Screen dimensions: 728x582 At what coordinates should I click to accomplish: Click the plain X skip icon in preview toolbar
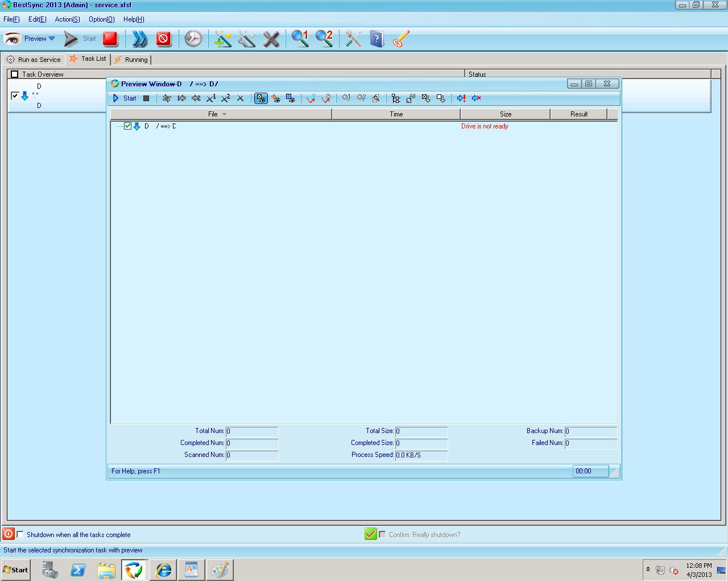point(240,98)
